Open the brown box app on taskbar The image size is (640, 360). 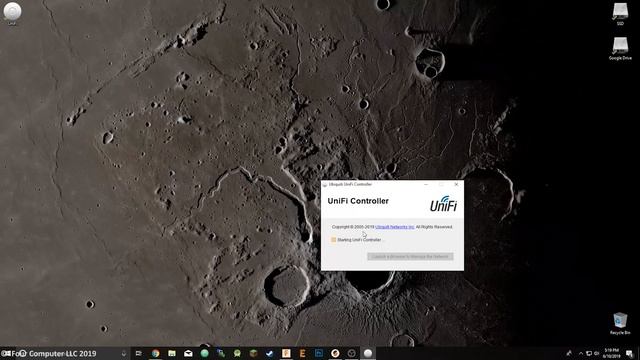click(x=253, y=353)
